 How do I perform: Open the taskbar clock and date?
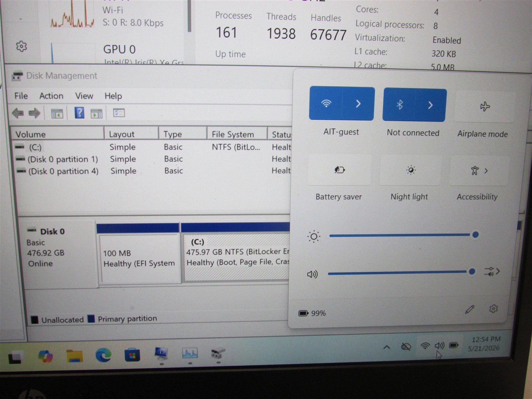485,344
